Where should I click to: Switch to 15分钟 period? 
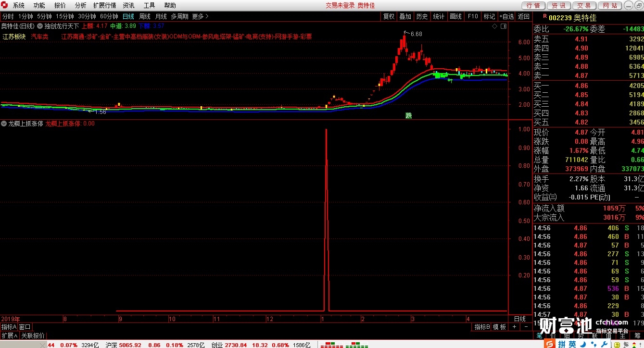(65, 16)
